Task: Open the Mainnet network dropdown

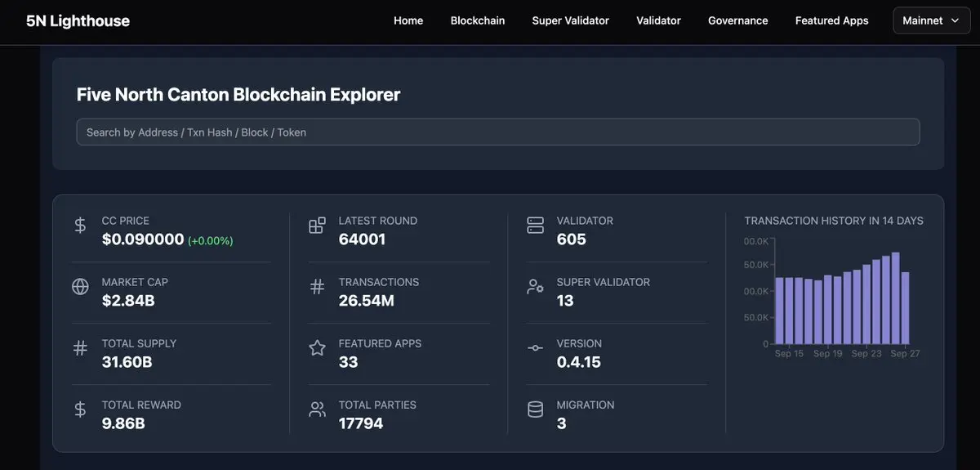Action: (931, 20)
